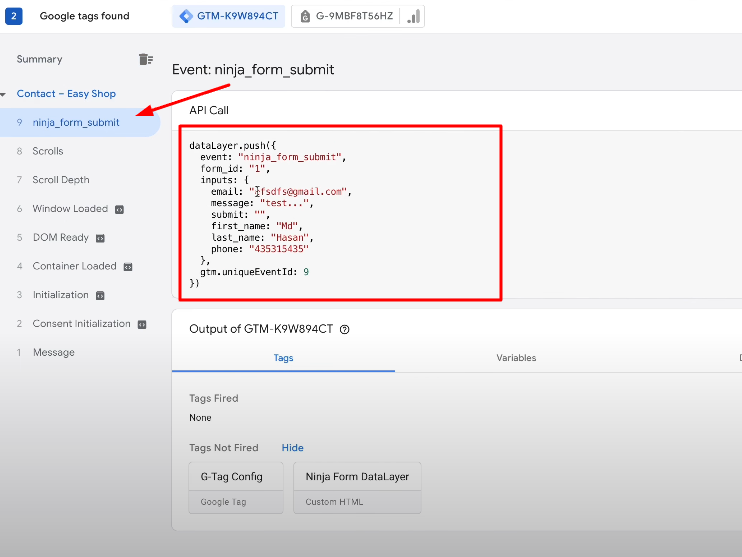
Task: Collapse the Contact – Easy Shop group
Action: 3,94
